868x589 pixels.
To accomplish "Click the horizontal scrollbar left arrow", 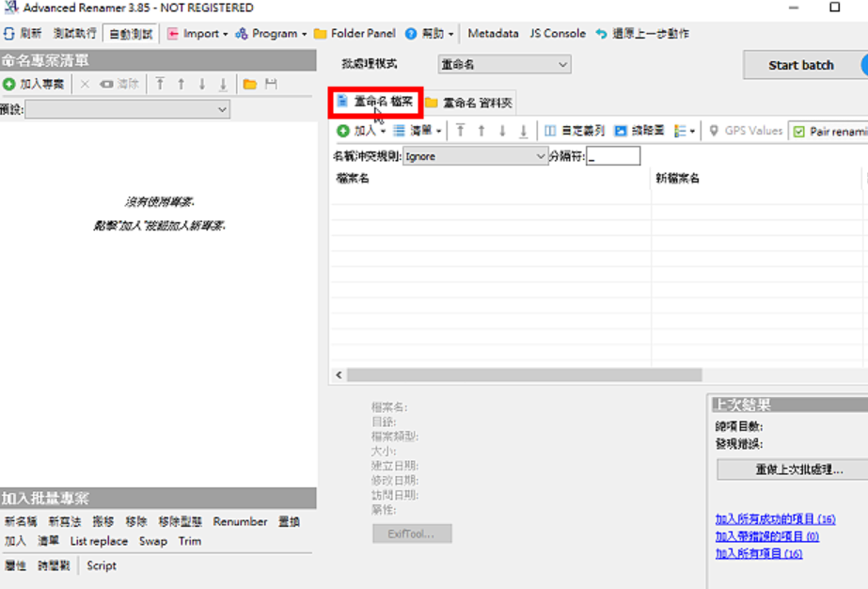I will coord(339,375).
